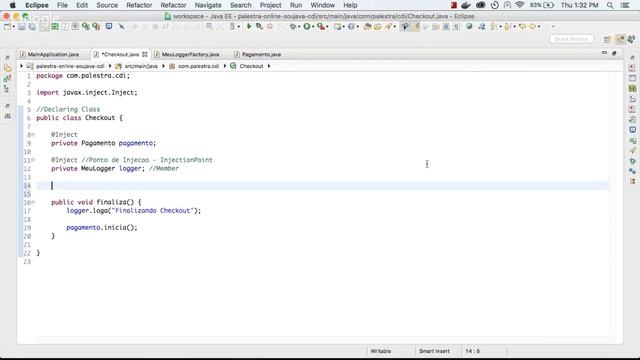The image size is (640, 360).
Task: Collapse fold marker at line 11
Action: [33, 160]
